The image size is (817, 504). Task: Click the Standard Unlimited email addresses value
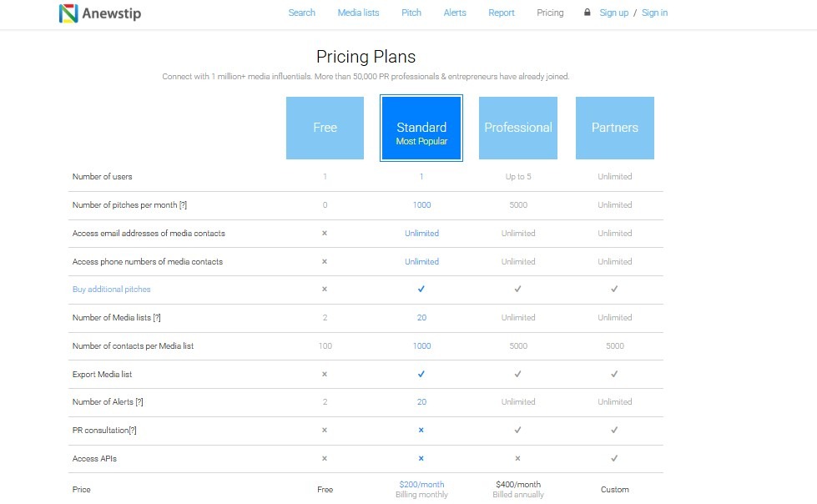[x=421, y=233]
